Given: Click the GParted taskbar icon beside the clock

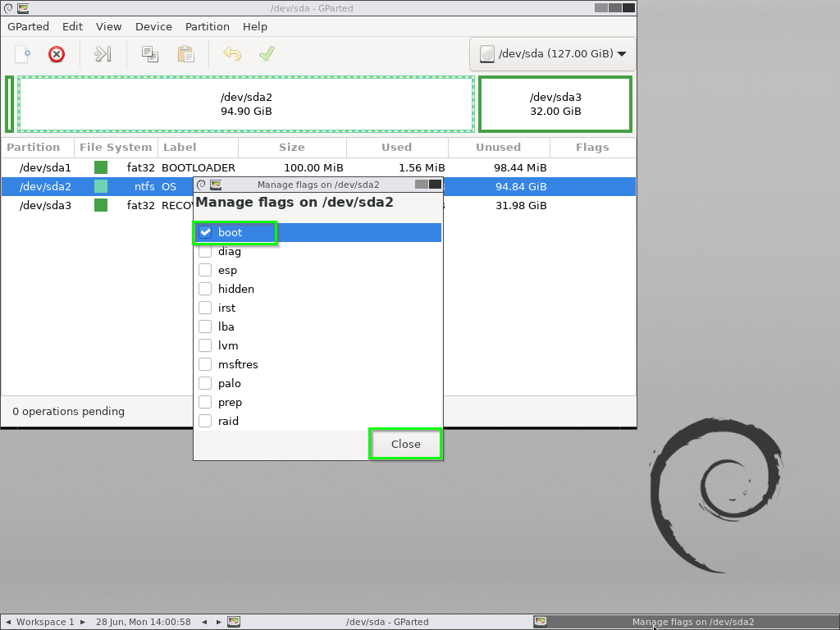Looking at the screenshot, I should [234, 622].
